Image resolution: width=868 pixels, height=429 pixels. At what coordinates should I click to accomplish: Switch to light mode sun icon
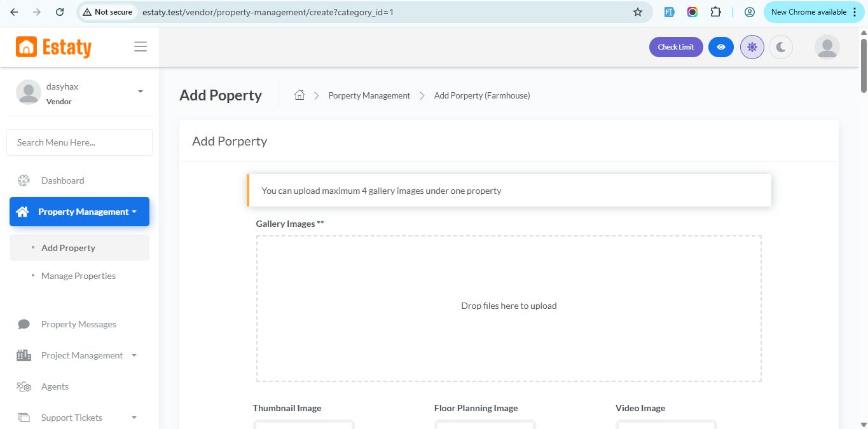point(752,47)
